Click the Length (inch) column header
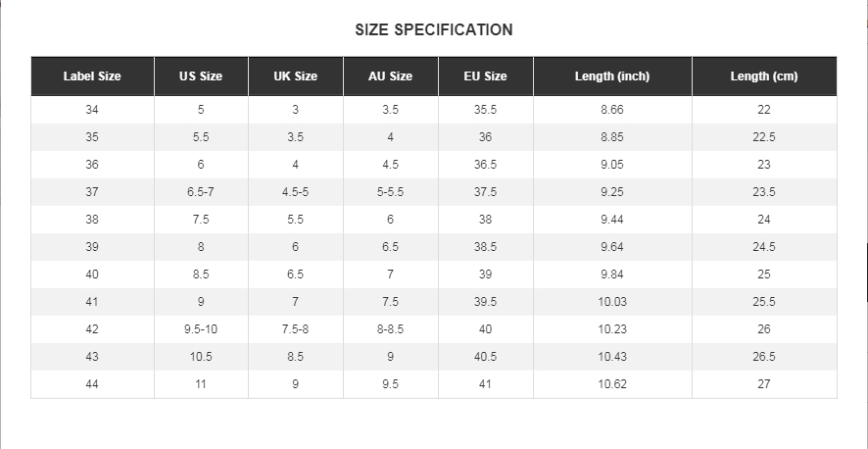Viewport: 868px width, 449px height. click(612, 76)
